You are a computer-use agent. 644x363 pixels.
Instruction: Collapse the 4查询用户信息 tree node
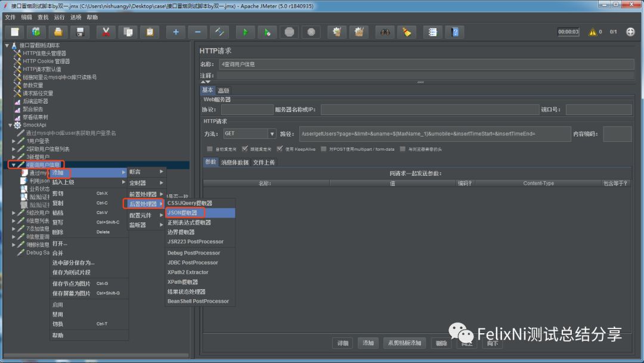click(14, 165)
